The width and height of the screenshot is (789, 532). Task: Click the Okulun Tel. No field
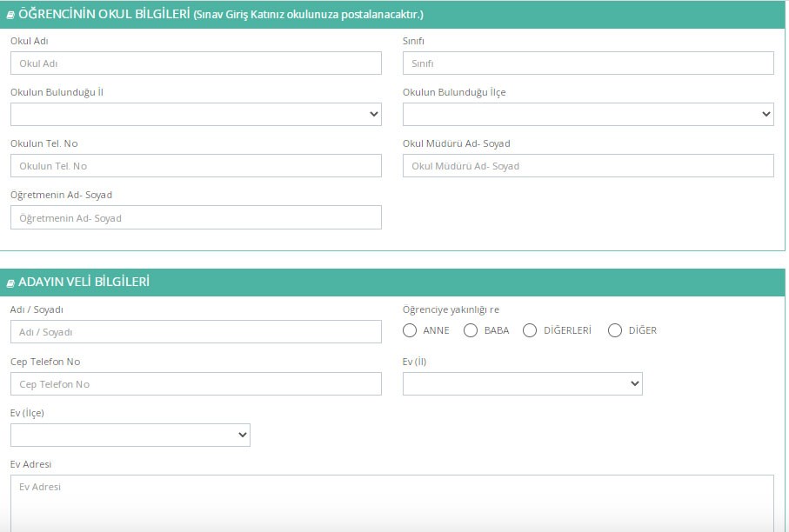[196, 166]
